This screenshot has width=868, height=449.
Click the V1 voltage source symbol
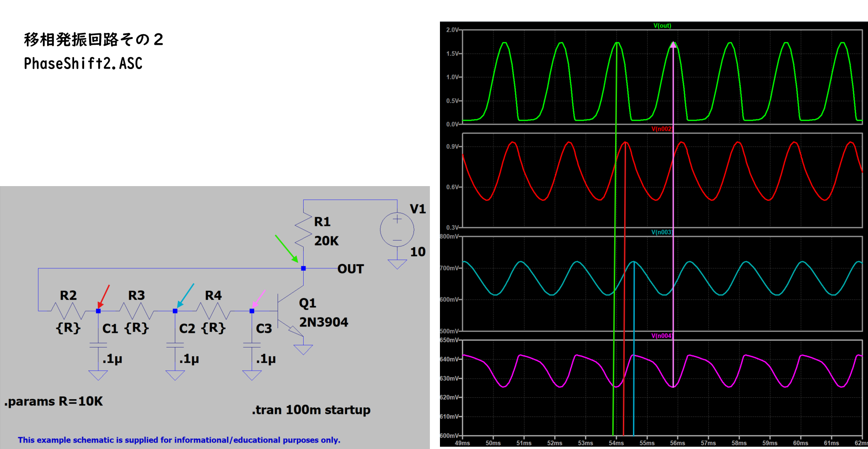pyautogui.click(x=397, y=230)
